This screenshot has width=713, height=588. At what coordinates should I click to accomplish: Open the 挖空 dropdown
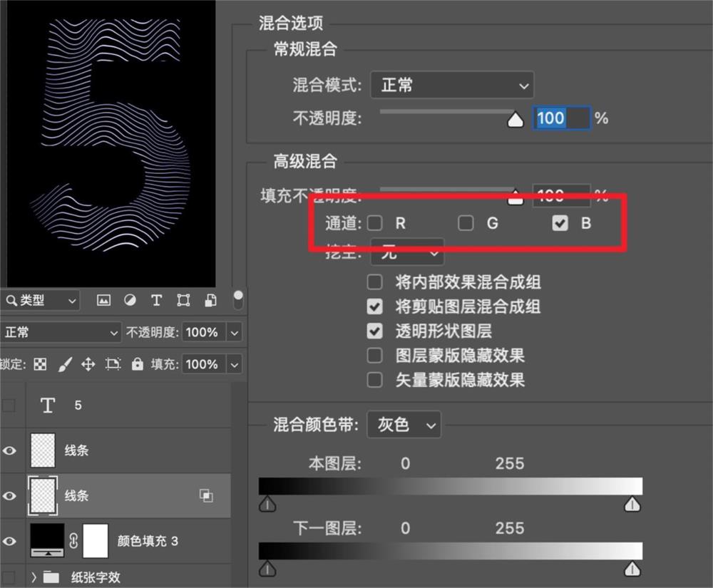(407, 252)
